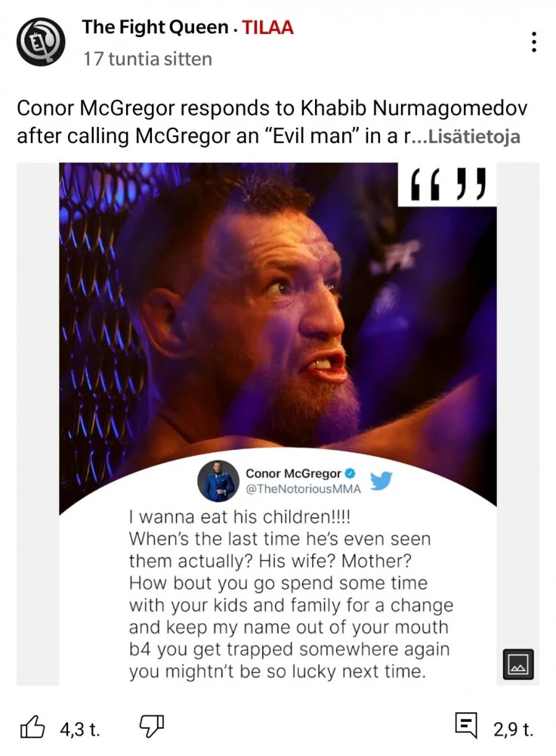Click the 17 tuntia sitten timestamp

[x=147, y=59]
